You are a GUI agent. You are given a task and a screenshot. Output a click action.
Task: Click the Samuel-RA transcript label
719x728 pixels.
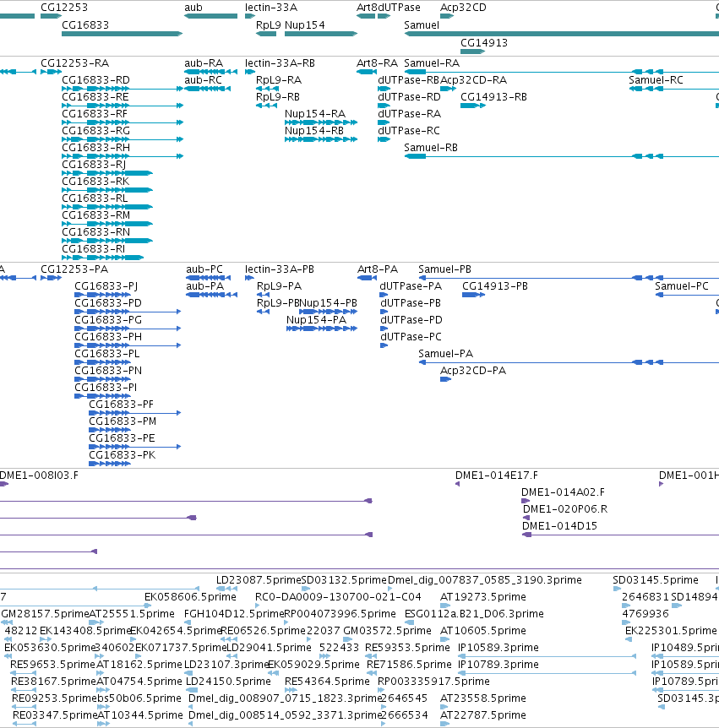coord(432,63)
